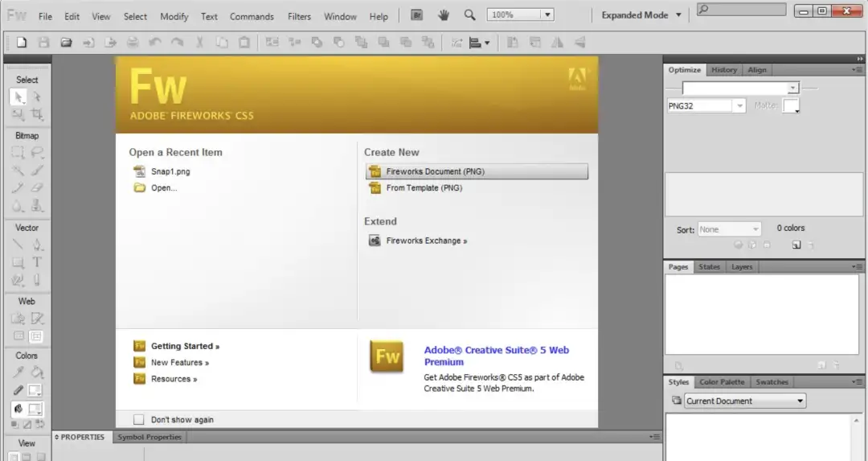Open the PNG32 export format dropdown
This screenshot has height=461, width=868.
pos(739,105)
